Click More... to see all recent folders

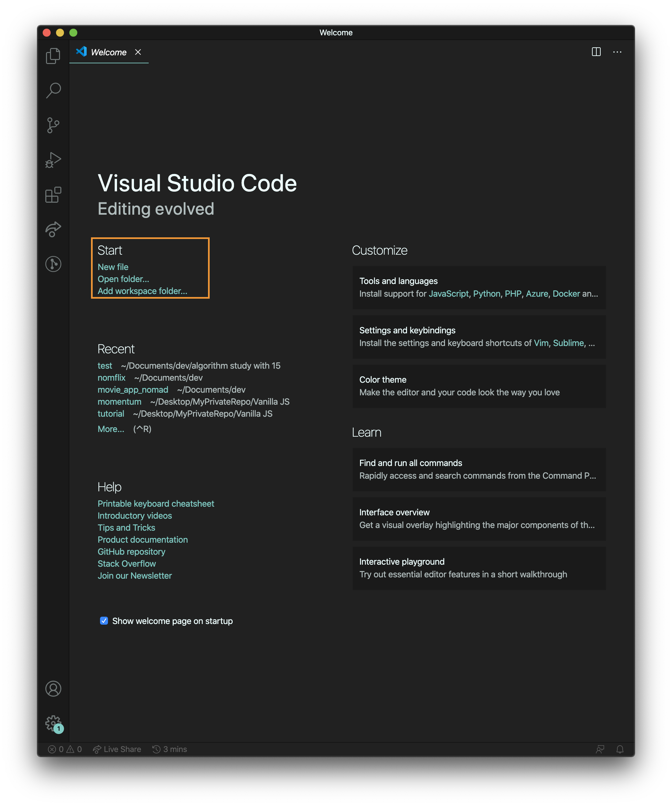pyautogui.click(x=111, y=429)
